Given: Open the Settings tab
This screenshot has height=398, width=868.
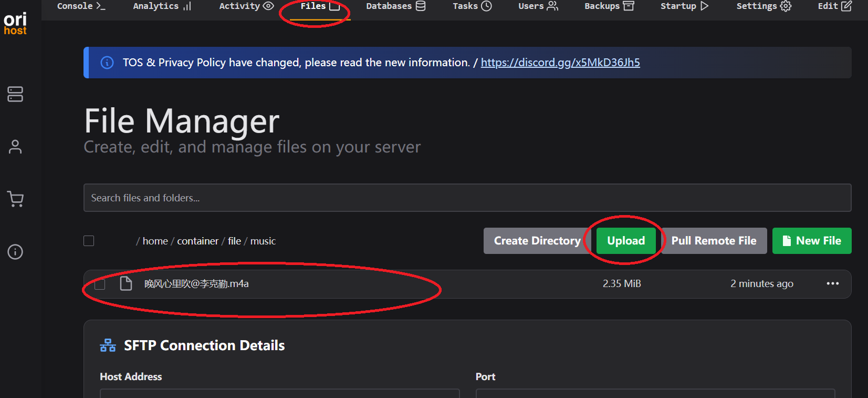Looking at the screenshot, I should (x=763, y=6).
